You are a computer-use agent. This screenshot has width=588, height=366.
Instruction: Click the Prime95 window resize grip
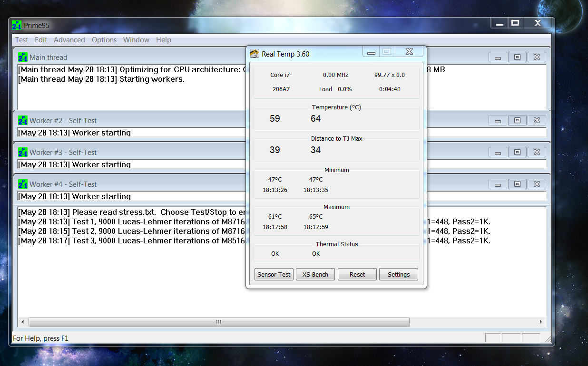pyautogui.click(x=548, y=339)
